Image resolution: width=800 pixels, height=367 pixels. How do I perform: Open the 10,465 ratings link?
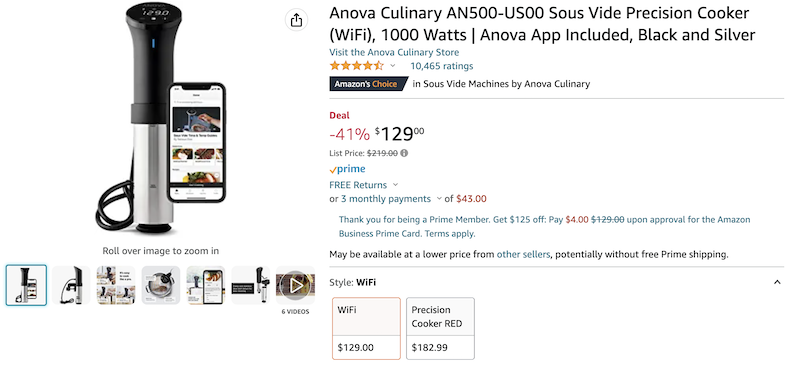pos(442,66)
